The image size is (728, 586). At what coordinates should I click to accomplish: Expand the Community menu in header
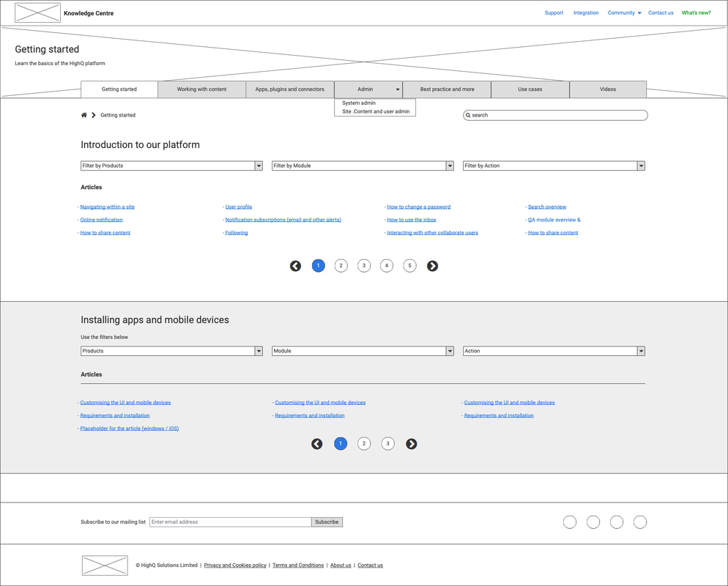click(x=624, y=13)
